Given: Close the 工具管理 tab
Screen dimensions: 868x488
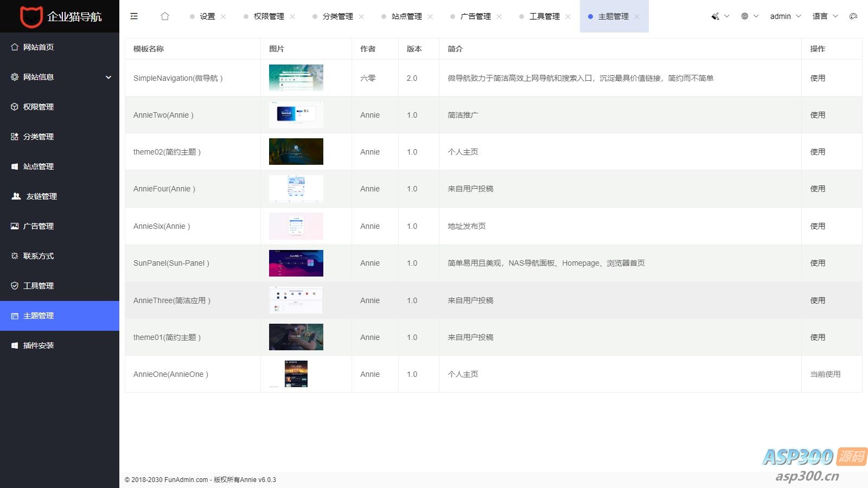Looking at the screenshot, I should [x=568, y=17].
